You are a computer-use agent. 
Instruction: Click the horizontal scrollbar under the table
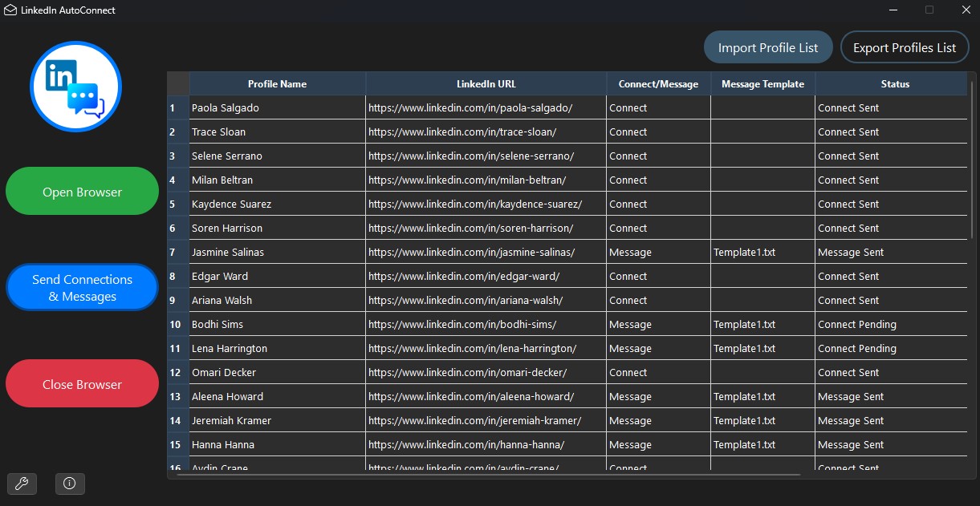(x=488, y=475)
